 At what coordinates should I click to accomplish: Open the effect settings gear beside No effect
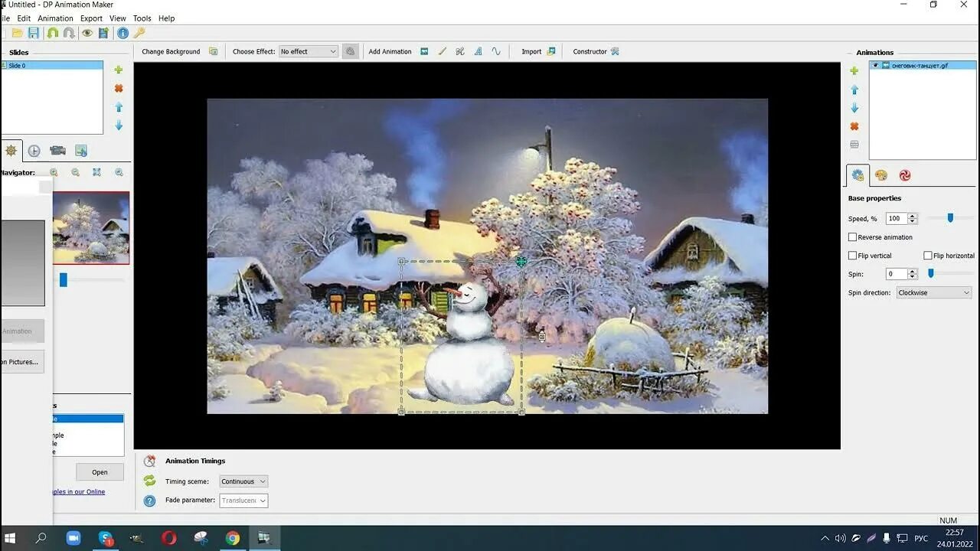(x=350, y=51)
